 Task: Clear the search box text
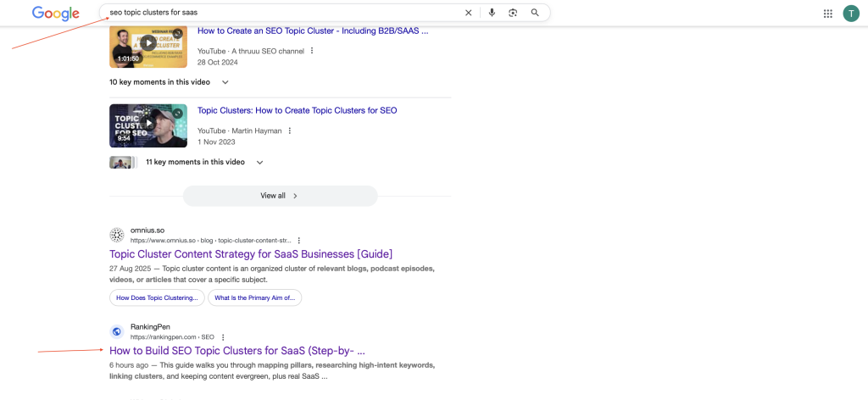pyautogui.click(x=469, y=13)
